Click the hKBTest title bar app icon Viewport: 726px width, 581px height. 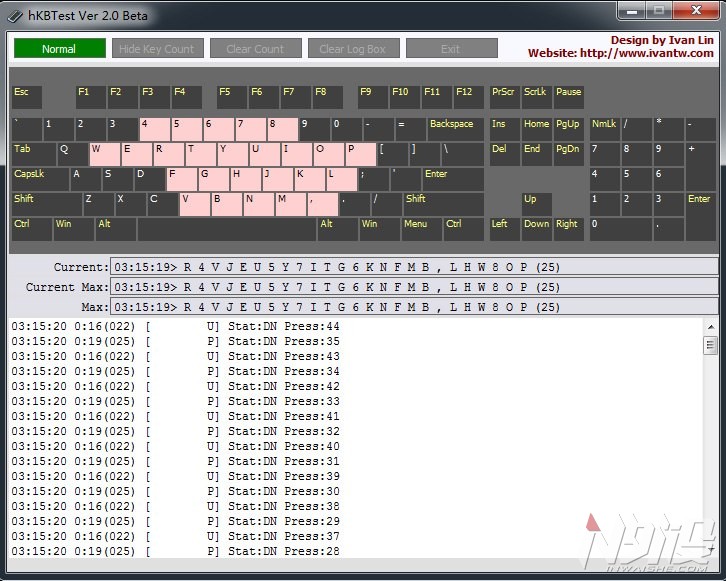[14, 17]
